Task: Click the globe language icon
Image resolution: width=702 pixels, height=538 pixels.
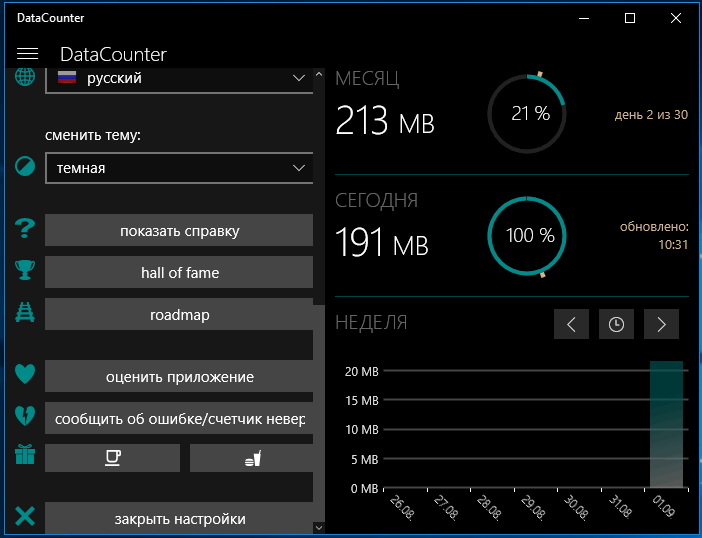Action: (25, 77)
